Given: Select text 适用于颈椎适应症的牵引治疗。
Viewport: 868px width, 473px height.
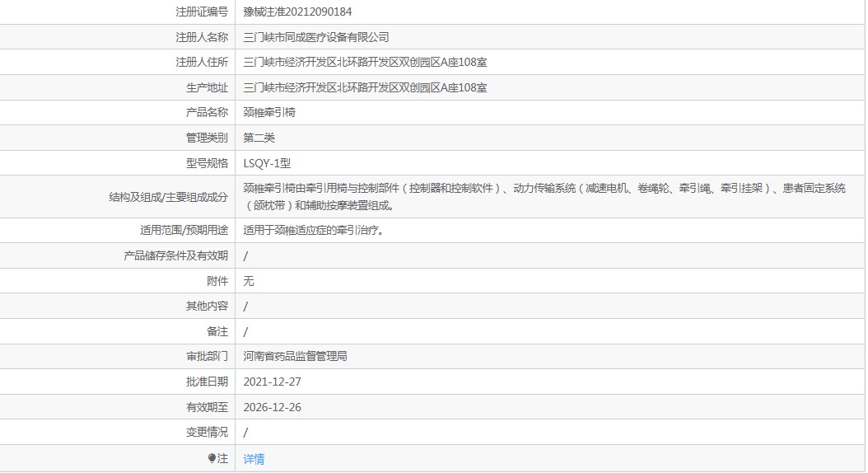Looking at the screenshot, I should click(x=313, y=230).
